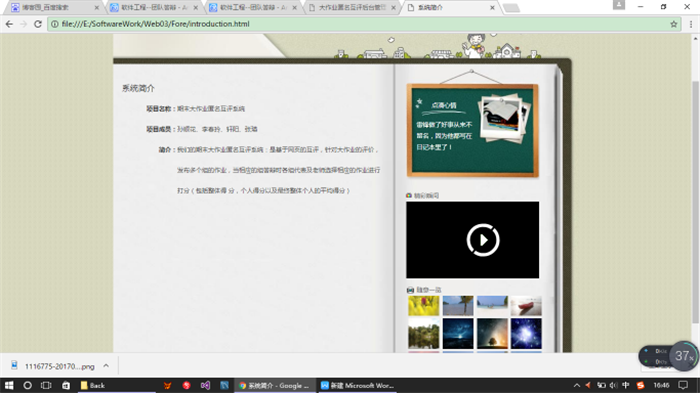Click the site info icon in address bar
Image resolution: width=700 pixels, height=393 pixels.
[x=54, y=24]
